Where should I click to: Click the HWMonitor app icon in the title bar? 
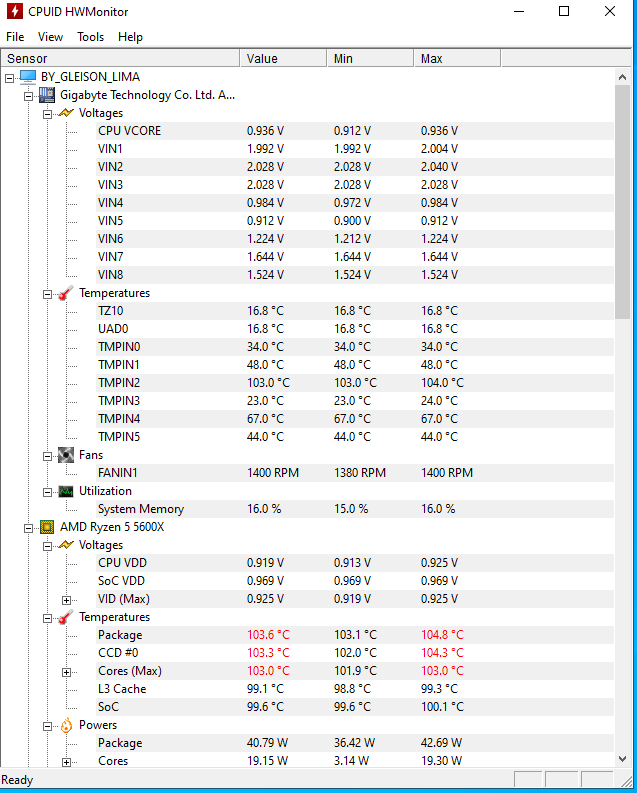click(x=15, y=11)
